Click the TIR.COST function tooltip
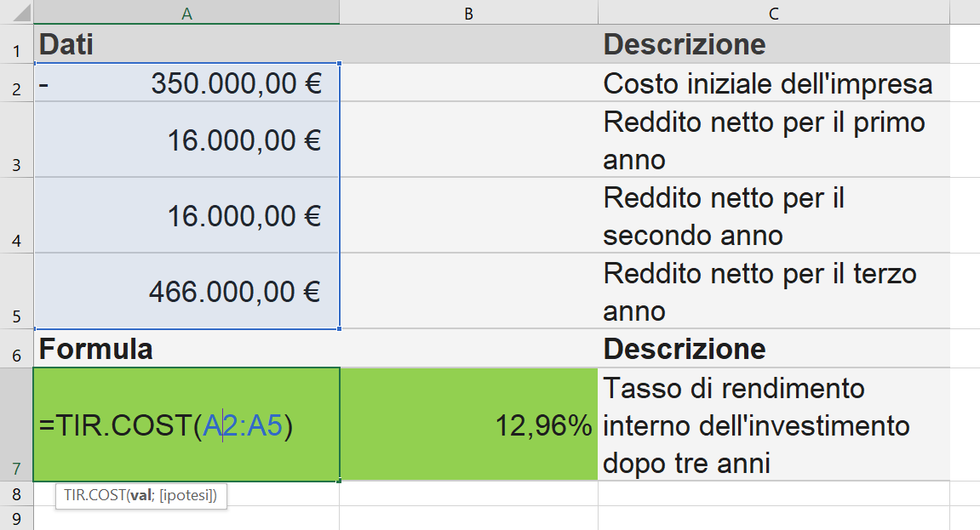Screen dimensions: 980x530 141,494
